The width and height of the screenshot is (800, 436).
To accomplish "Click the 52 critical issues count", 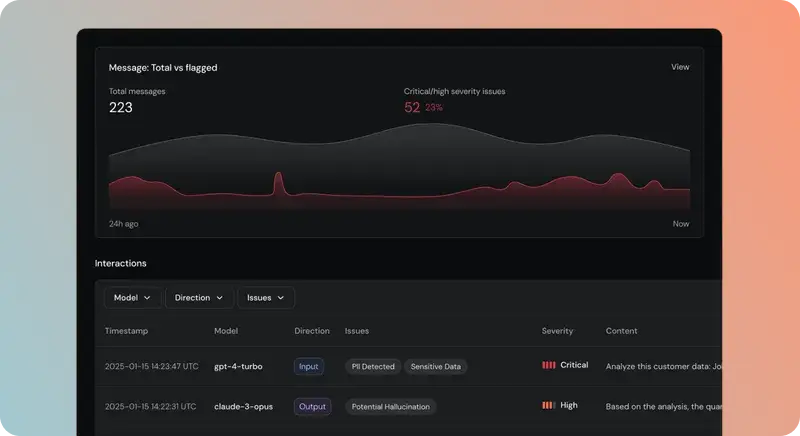I will click(412, 108).
